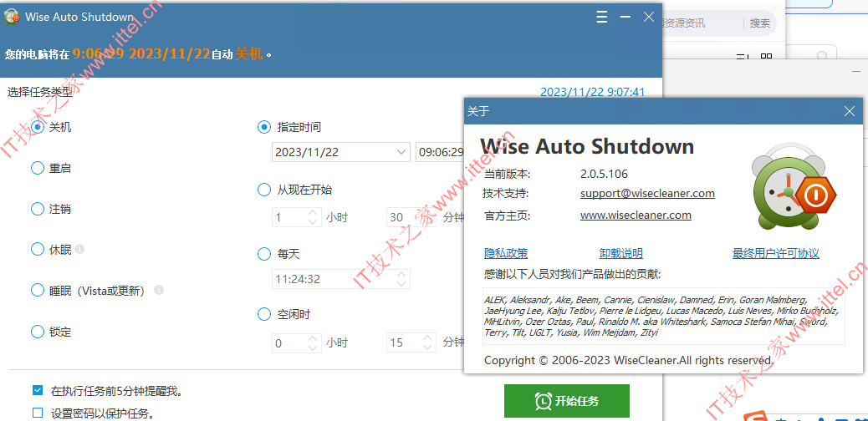
Task: Select the 休眠 task type
Action: 37,249
